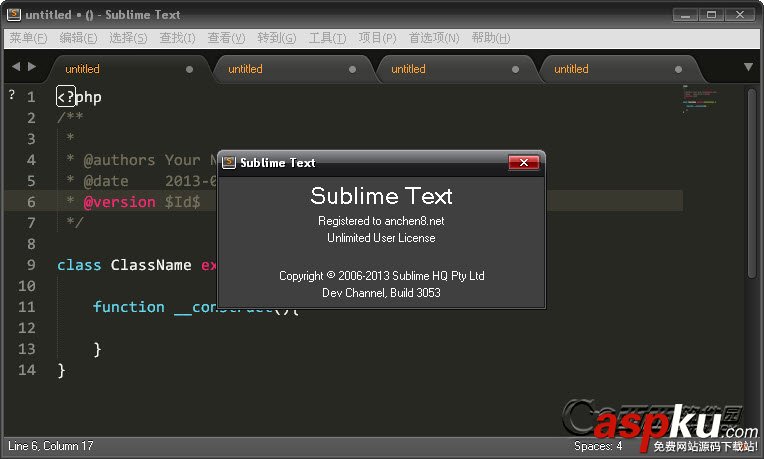Click line number 9 in the gutter
Screen dimensions: 764x459
[31, 265]
